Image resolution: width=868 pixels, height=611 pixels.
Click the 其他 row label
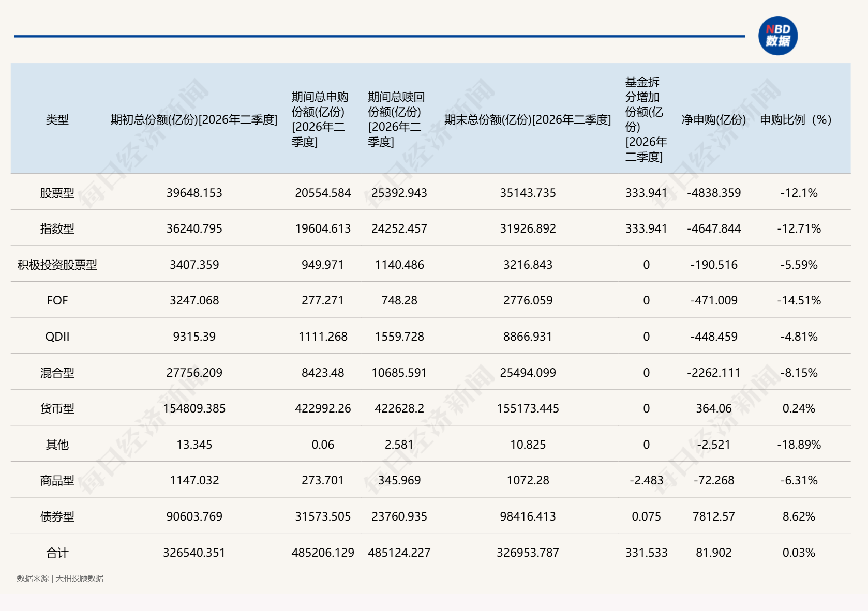tap(57, 445)
